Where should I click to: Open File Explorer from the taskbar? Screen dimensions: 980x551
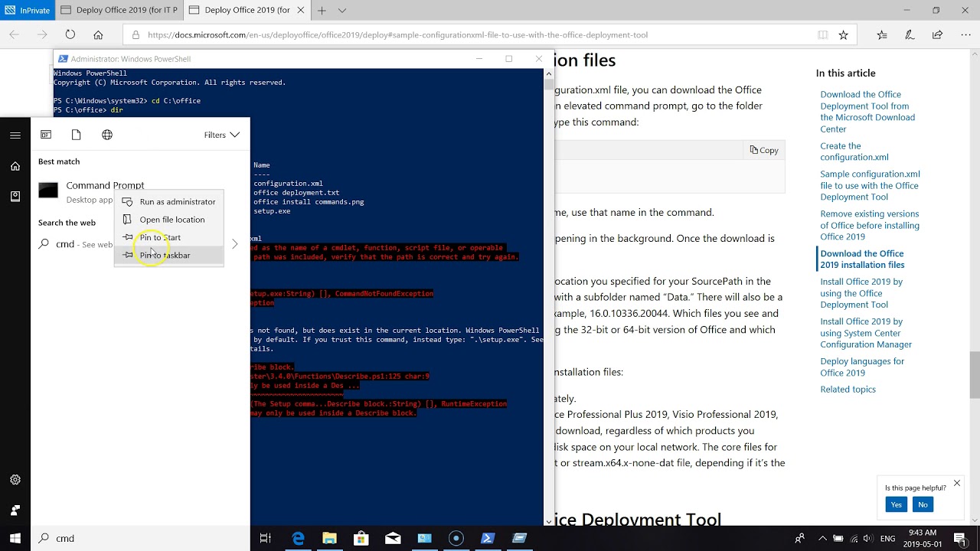330,538
